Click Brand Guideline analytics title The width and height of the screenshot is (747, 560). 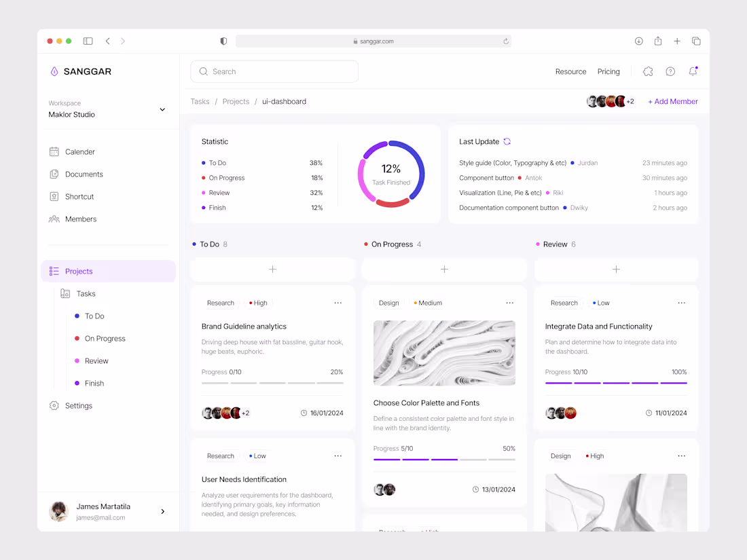click(244, 326)
